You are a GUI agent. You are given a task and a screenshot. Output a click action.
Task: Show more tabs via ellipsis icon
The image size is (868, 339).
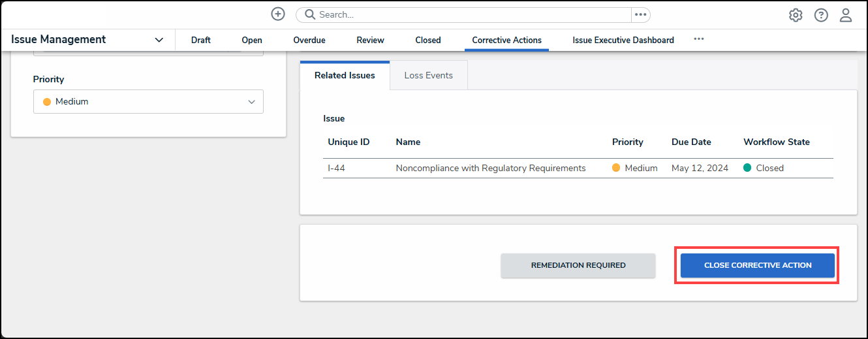click(x=699, y=39)
